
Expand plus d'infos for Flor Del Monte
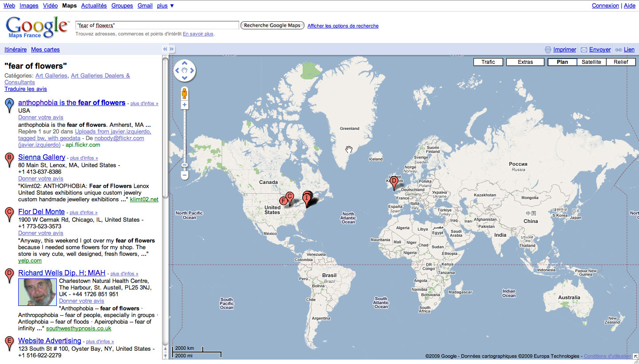[x=83, y=213]
